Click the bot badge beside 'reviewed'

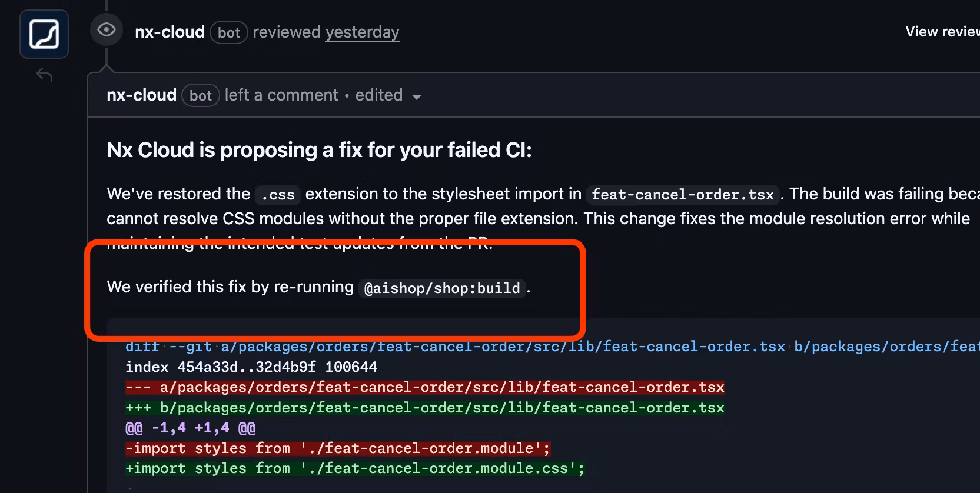pos(229,33)
